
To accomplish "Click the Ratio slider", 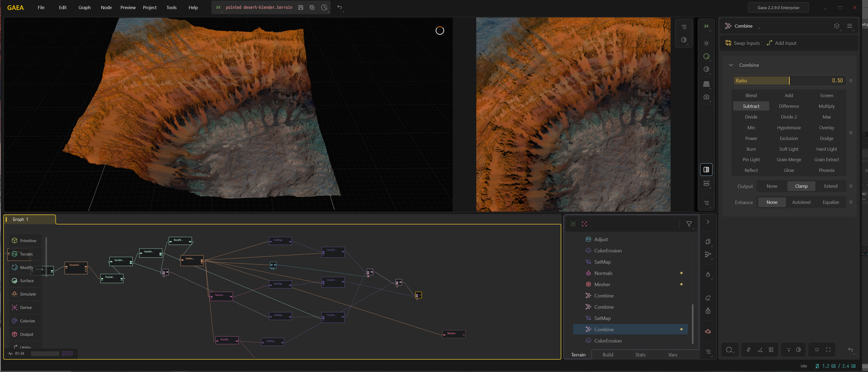I will point(789,80).
